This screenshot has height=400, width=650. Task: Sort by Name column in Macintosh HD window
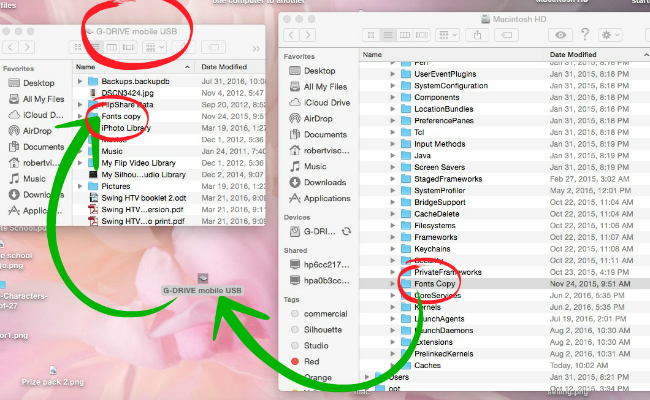(451, 55)
